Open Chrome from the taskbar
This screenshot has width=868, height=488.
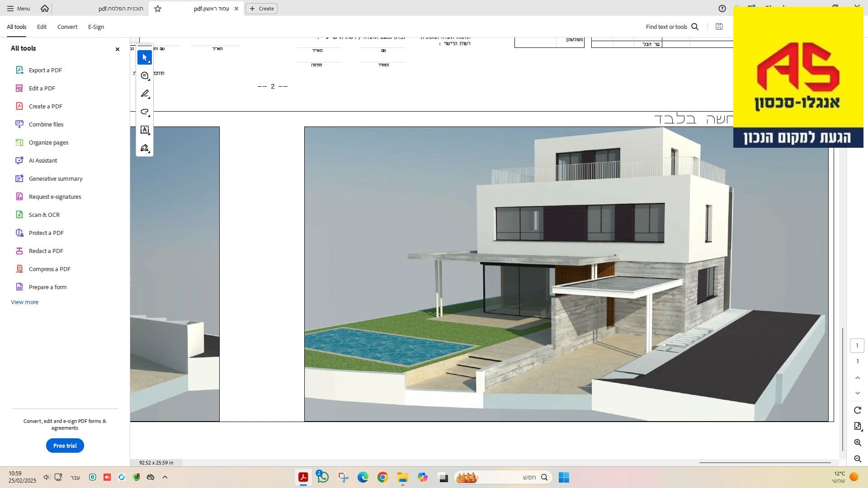(383, 477)
